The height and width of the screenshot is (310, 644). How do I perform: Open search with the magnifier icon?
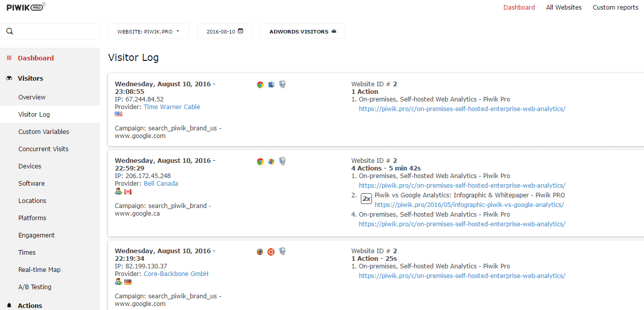coord(9,31)
